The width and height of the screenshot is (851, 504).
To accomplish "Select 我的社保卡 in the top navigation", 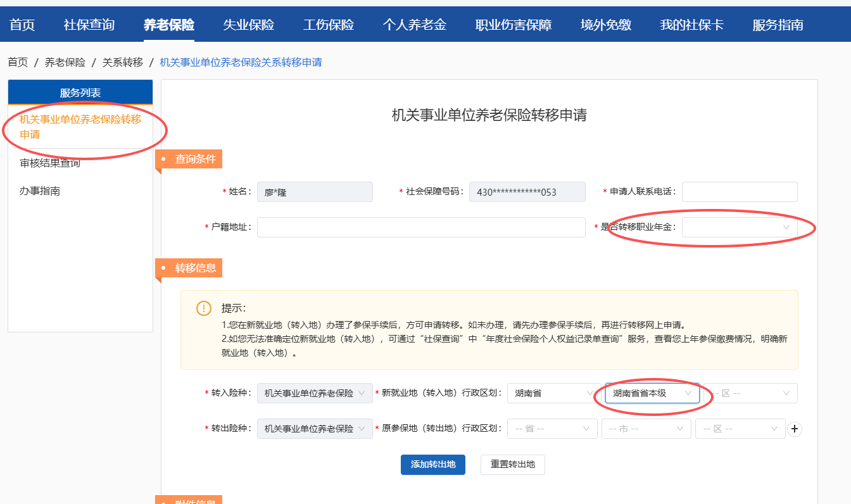I will point(691,25).
